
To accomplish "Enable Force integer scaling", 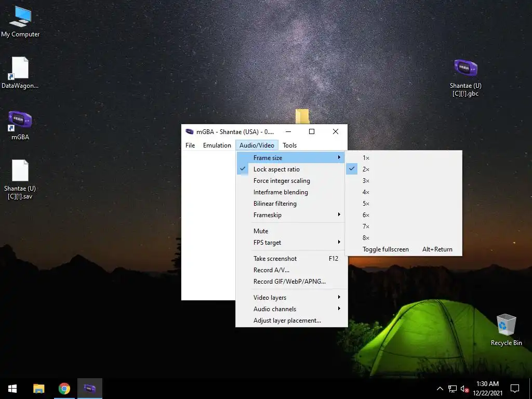I will tap(290, 181).
